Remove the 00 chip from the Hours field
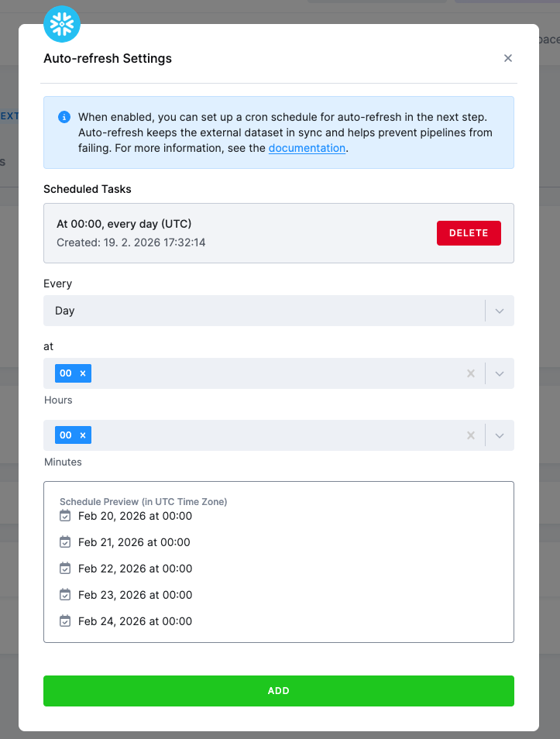The image size is (560, 739). [x=82, y=373]
